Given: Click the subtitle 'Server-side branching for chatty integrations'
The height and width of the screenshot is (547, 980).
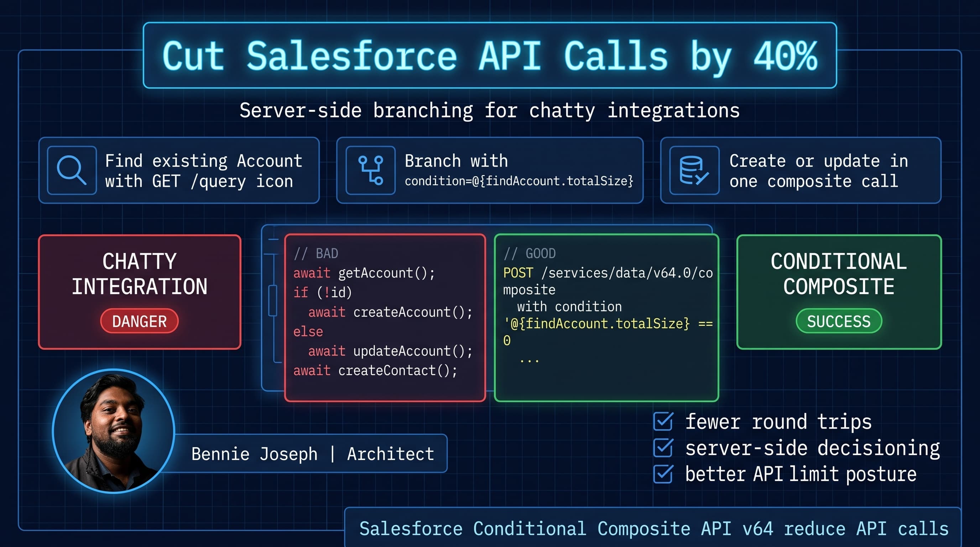Looking at the screenshot, I should [490, 111].
